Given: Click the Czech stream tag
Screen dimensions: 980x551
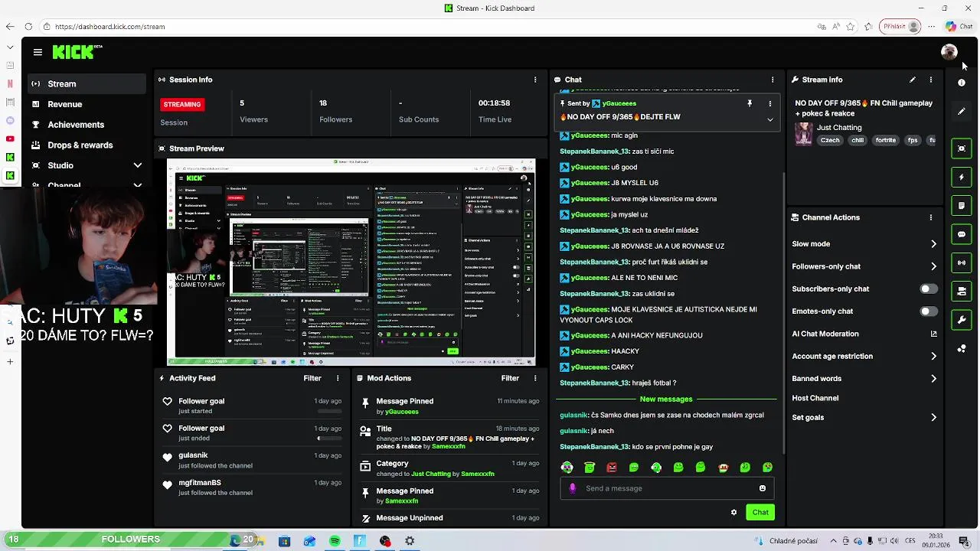Looking at the screenshot, I should pyautogui.click(x=830, y=141).
